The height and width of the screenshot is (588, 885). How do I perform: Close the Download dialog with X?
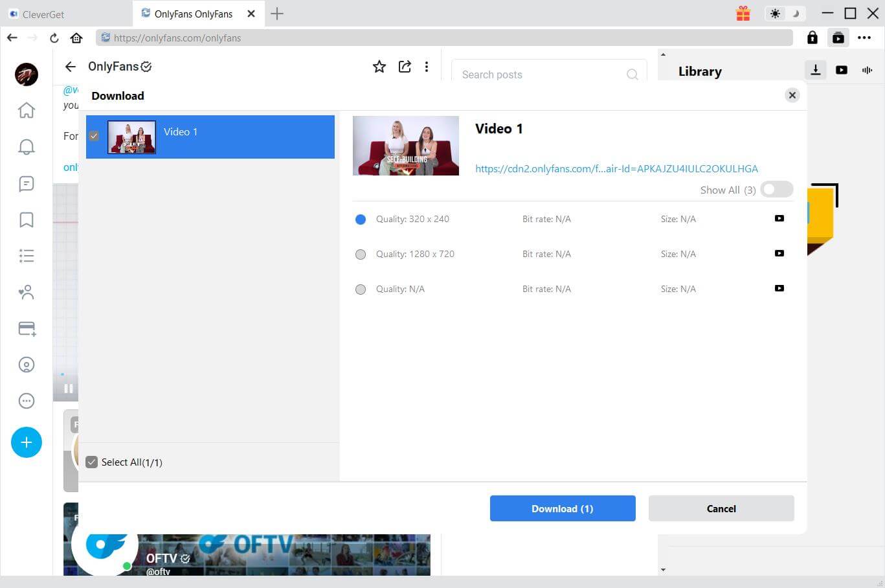pos(792,95)
